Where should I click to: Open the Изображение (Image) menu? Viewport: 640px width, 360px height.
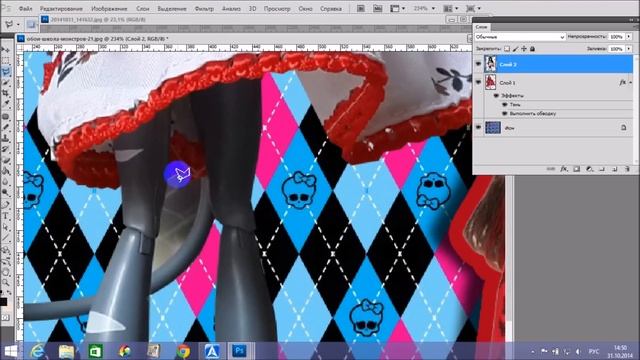click(x=109, y=8)
